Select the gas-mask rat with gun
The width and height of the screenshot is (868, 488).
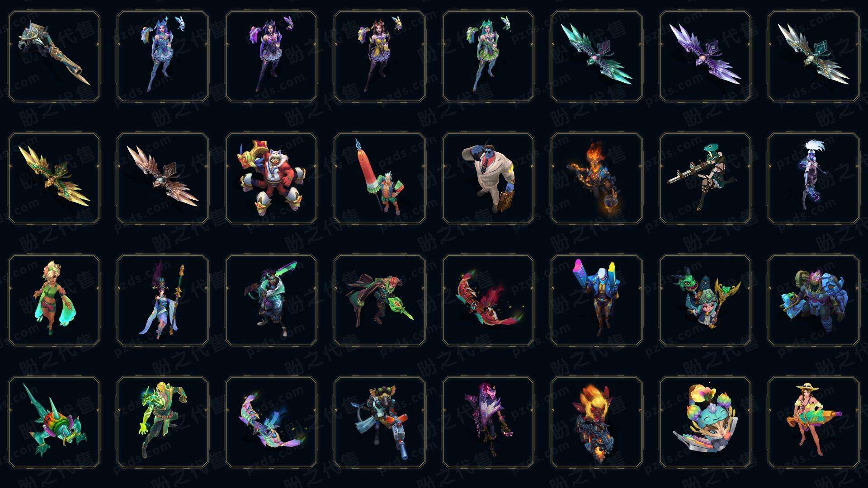pos(380,422)
